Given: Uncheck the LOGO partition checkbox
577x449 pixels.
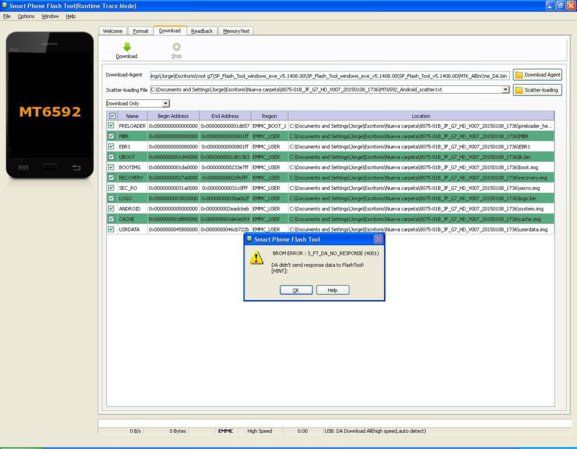Looking at the screenshot, I should (x=111, y=198).
